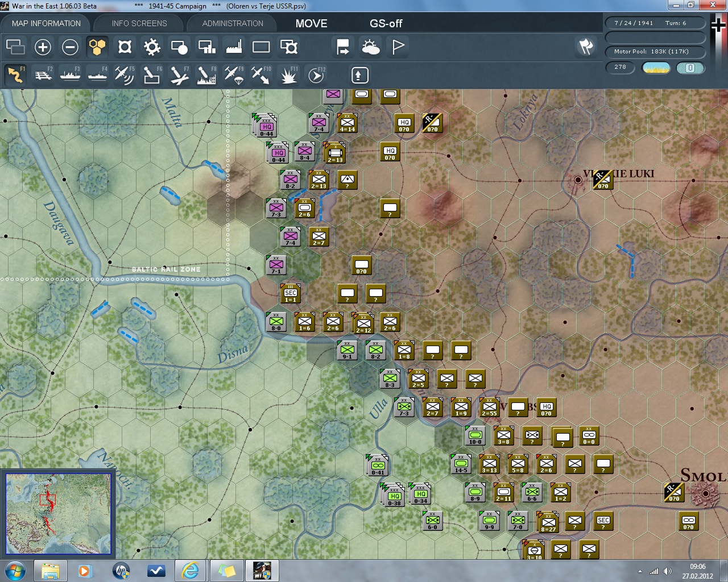Image resolution: width=728 pixels, height=582 pixels.
Task: Select the F7 bomb airfield mode
Action: click(179, 75)
